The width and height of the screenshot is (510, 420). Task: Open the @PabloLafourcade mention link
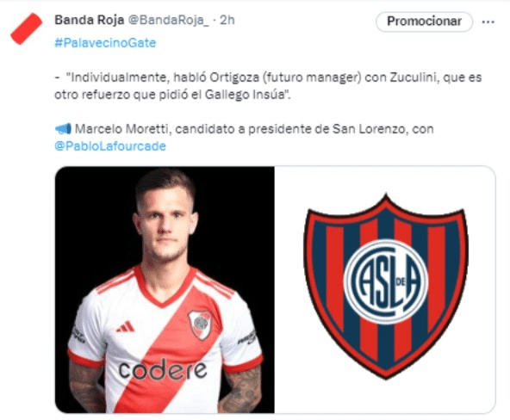click(x=110, y=146)
